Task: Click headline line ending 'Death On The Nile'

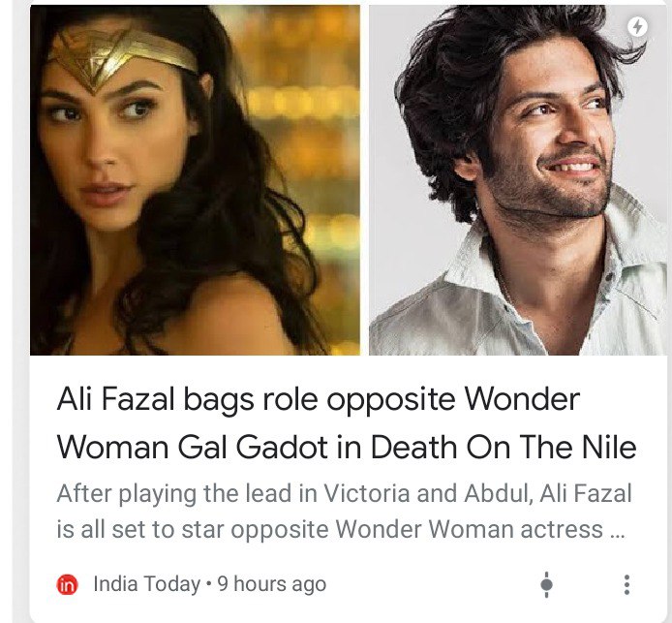Action: (347, 448)
